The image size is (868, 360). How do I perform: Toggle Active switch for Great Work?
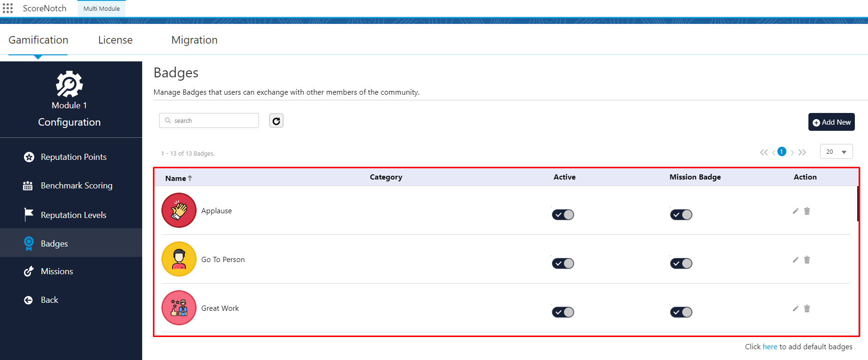coord(563,312)
